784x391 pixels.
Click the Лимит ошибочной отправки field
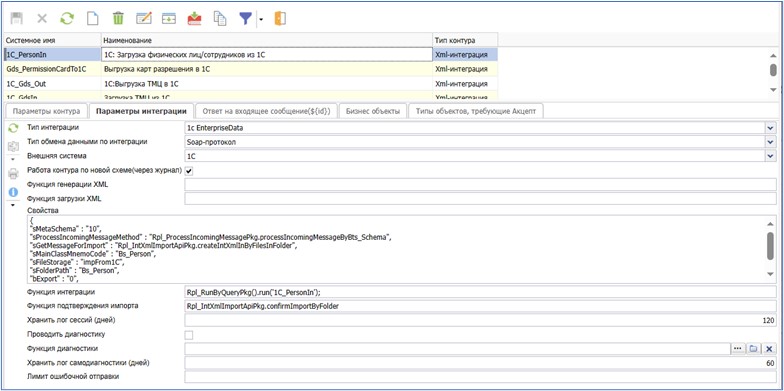point(480,376)
